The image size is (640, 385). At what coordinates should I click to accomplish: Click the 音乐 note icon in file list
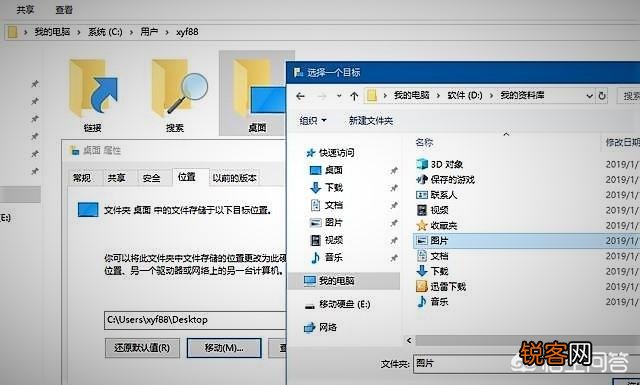tap(422, 302)
